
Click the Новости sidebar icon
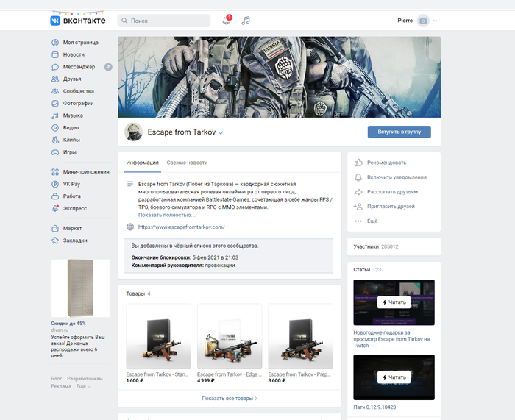pos(55,54)
